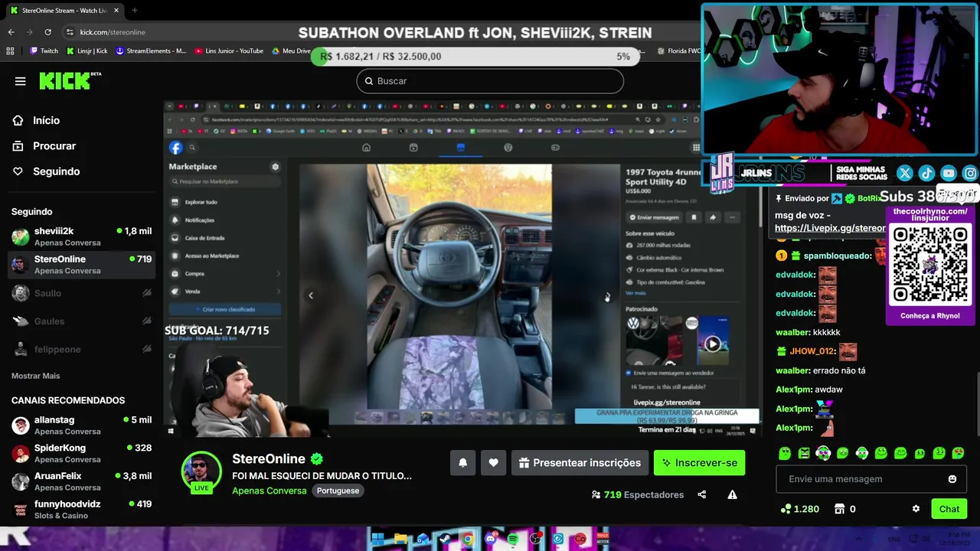
Task: Open Windows Start menu on taskbar
Action: [377, 539]
